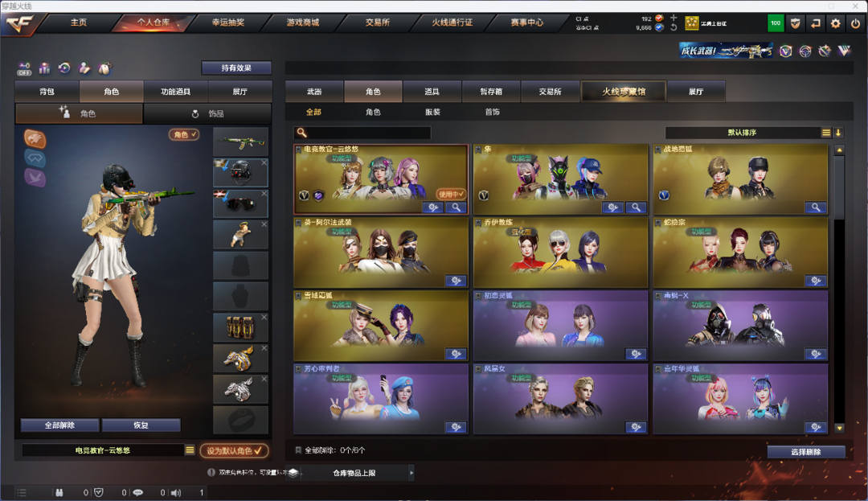Open gear settings on 风暴女 card

click(x=636, y=427)
